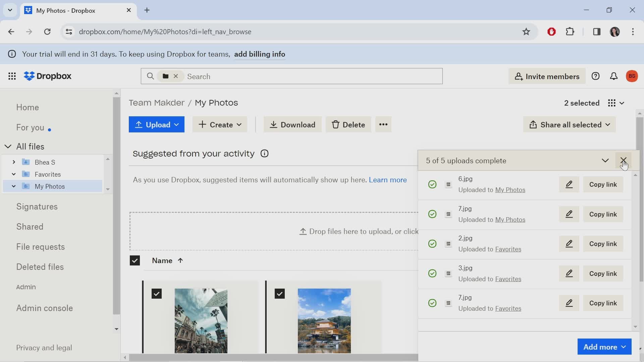Click Download button
The height and width of the screenshot is (362, 644).
point(292,124)
